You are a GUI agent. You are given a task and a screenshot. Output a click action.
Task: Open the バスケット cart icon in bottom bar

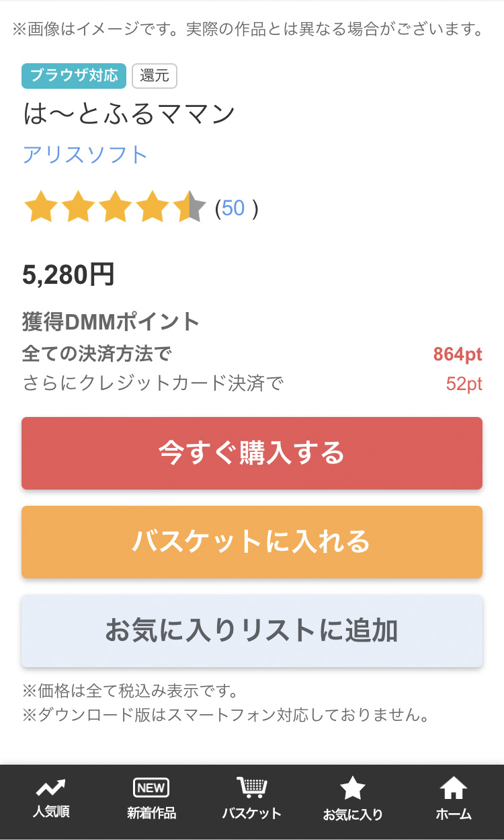252,788
